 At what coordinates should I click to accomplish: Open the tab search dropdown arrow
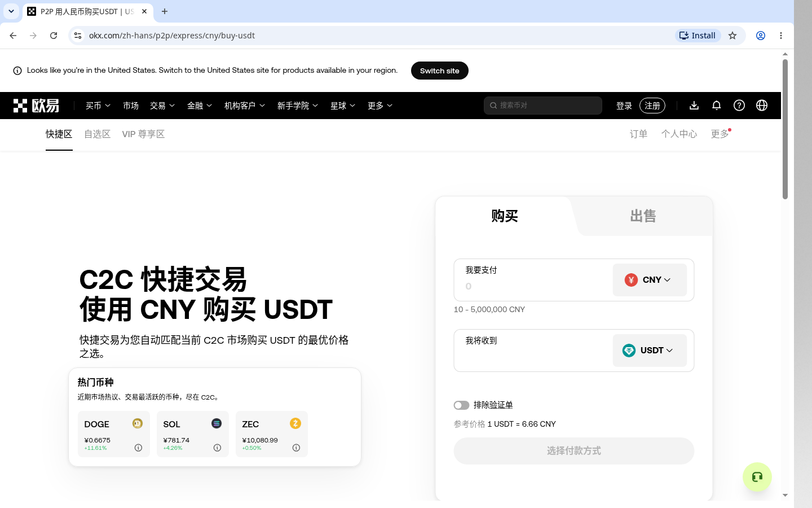tap(11, 11)
